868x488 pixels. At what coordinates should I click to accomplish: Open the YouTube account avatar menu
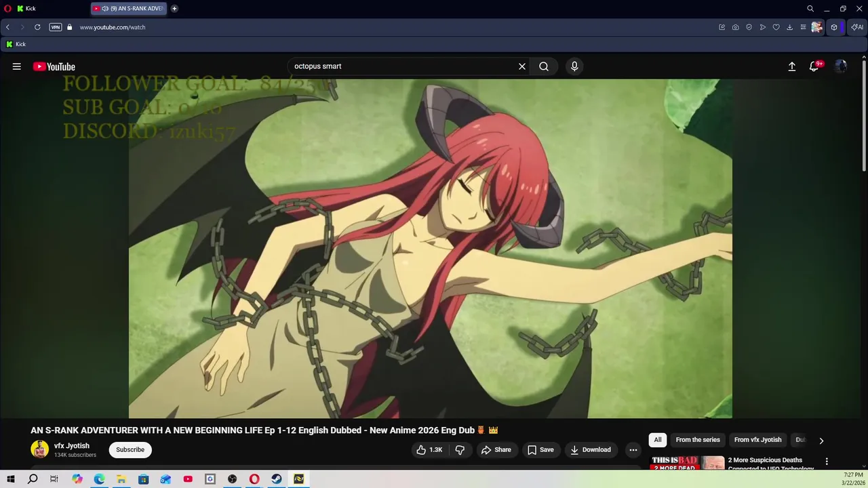coord(841,66)
